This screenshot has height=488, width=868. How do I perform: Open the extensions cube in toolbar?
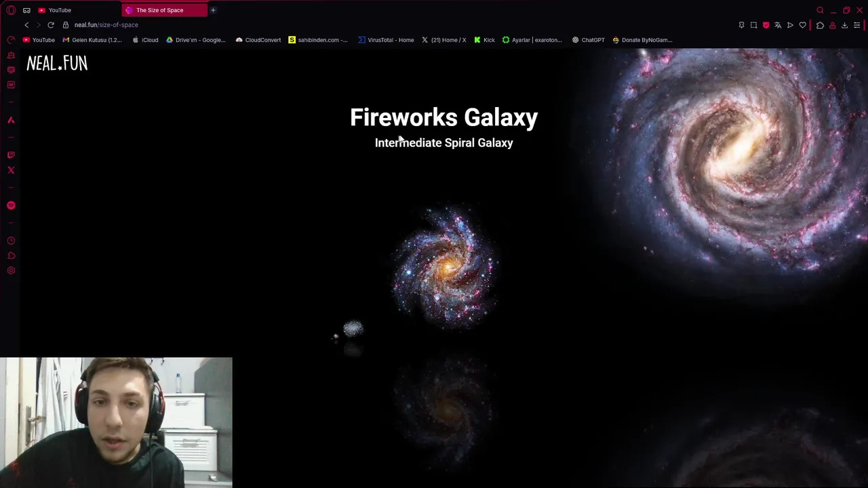pos(820,25)
